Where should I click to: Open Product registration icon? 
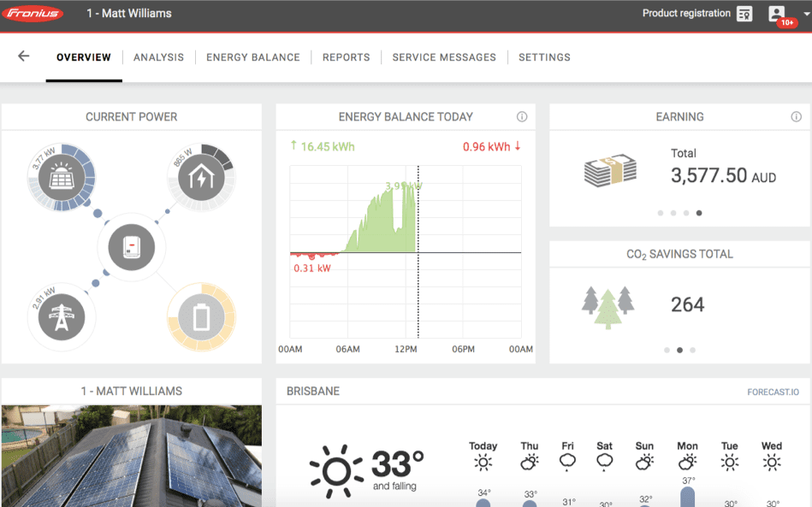point(744,14)
